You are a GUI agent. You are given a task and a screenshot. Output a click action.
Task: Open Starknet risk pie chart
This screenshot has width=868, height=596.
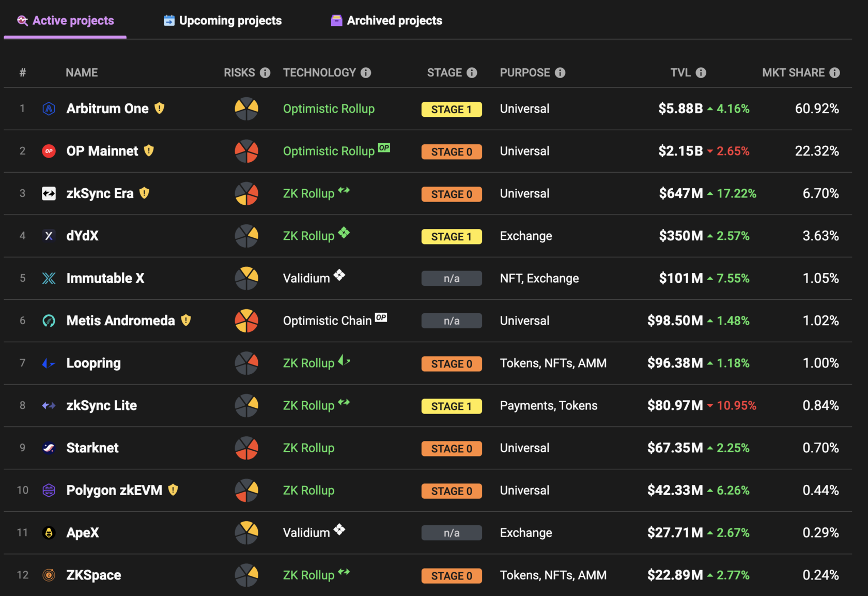tap(246, 448)
